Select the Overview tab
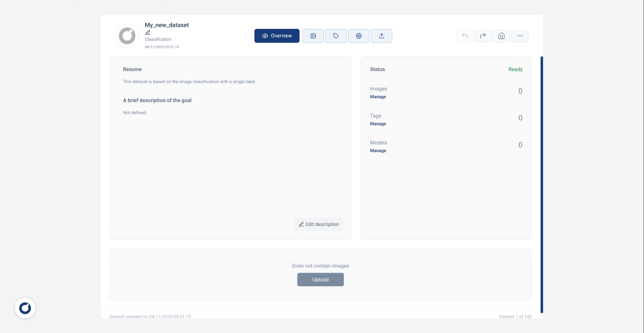 click(x=277, y=36)
